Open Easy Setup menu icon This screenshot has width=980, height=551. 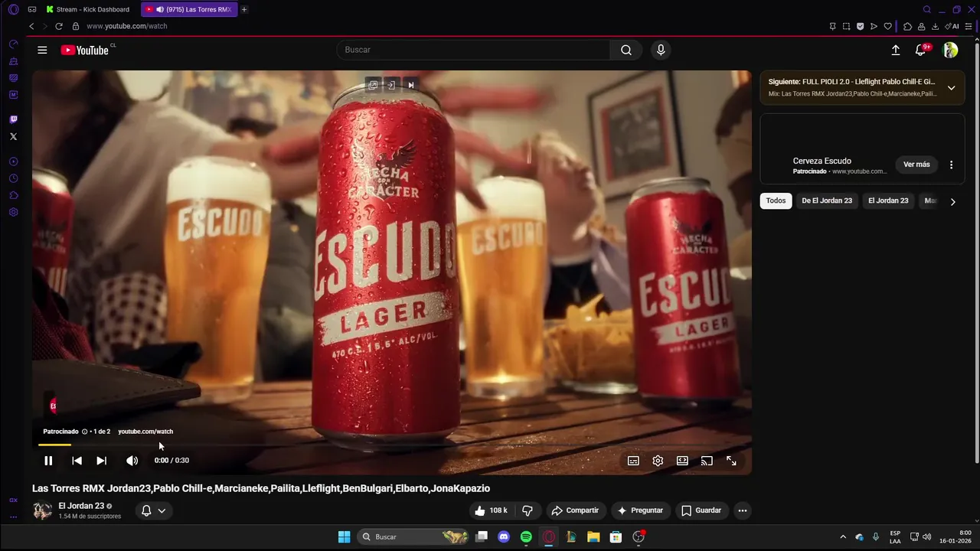click(x=969, y=26)
